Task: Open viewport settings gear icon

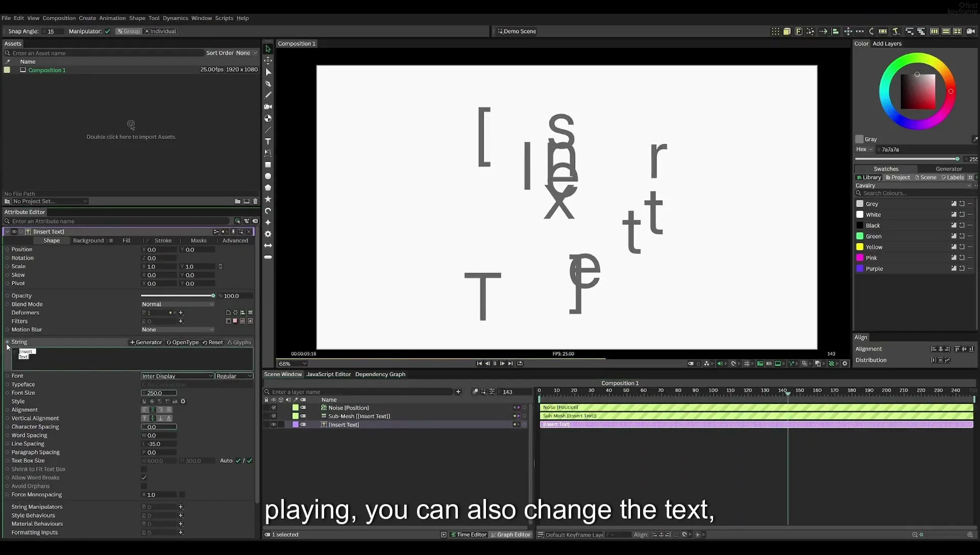Action: click(845, 364)
